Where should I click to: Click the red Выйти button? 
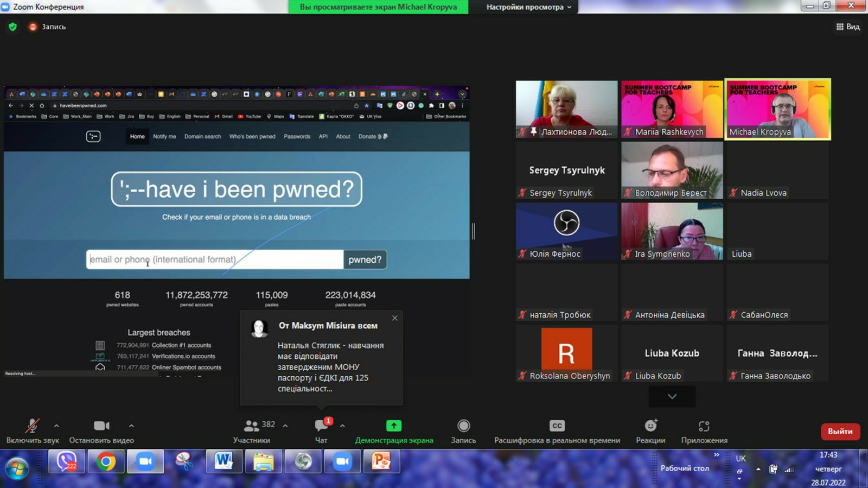point(840,432)
